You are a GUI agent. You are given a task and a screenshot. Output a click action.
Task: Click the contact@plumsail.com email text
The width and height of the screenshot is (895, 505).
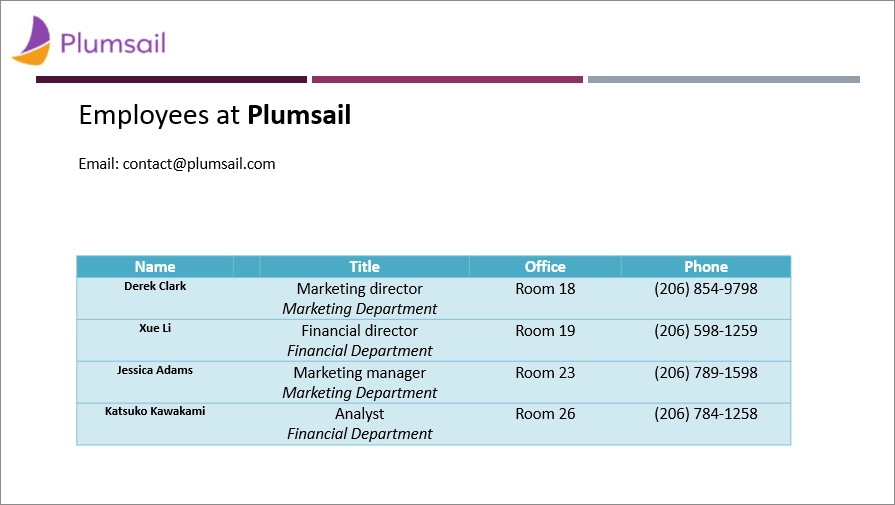point(199,164)
